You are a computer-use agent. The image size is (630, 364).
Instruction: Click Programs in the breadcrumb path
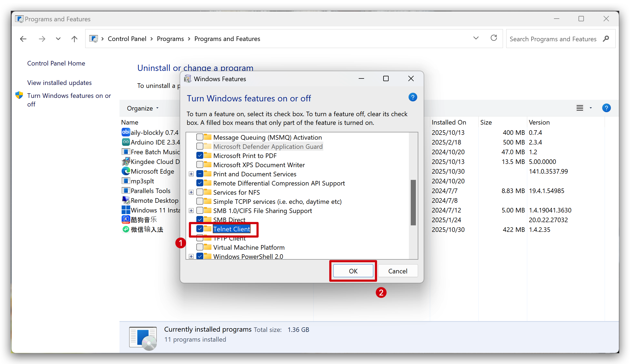[170, 39]
